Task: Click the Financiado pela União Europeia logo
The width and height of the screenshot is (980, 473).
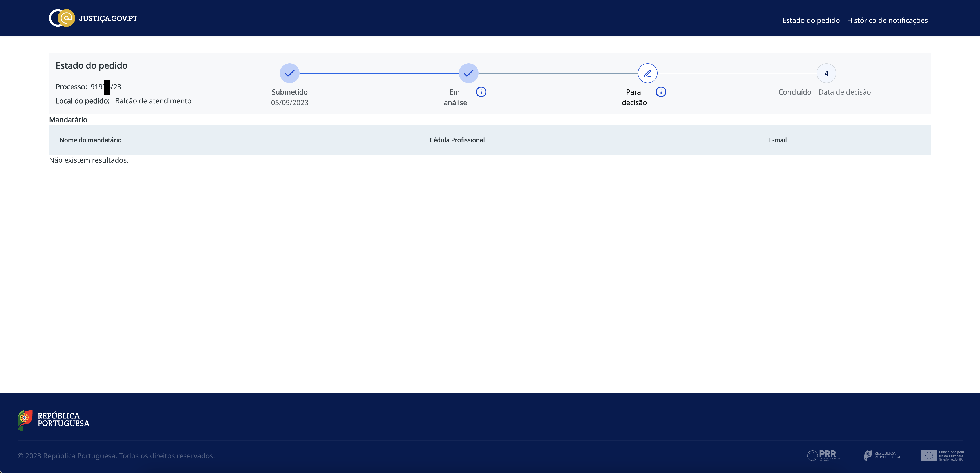Action: pos(942,455)
